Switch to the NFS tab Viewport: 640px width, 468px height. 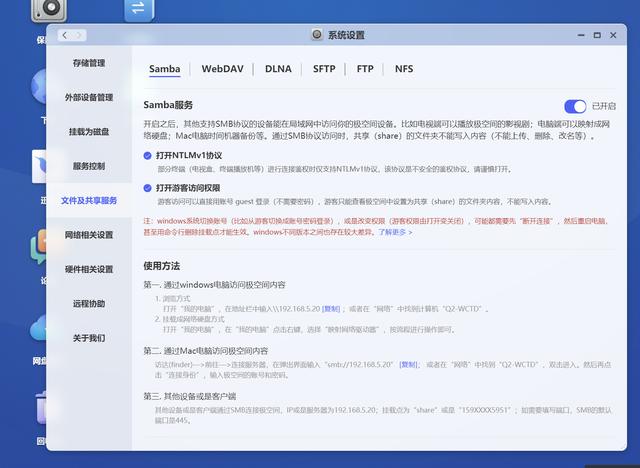coord(404,69)
